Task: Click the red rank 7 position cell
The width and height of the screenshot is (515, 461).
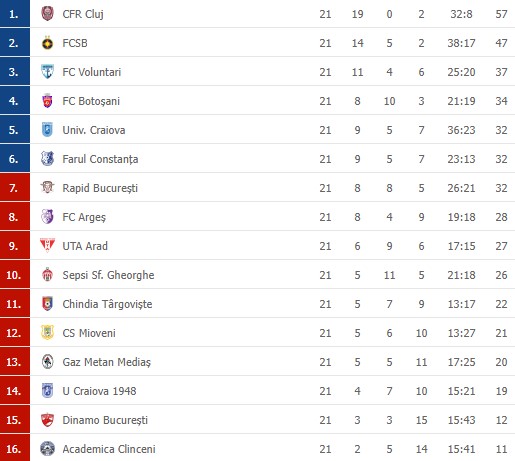Action: click(x=15, y=188)
